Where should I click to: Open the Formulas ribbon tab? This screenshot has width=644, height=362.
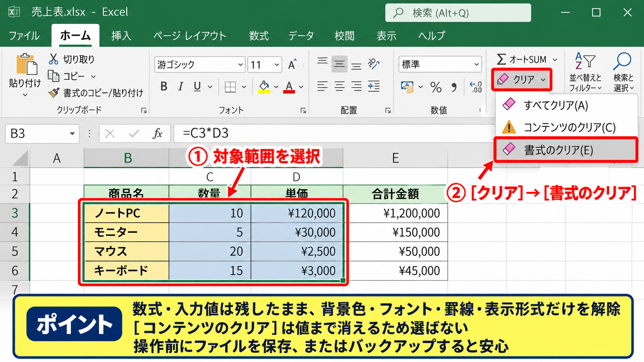pyautogui.click(x=259, y=36)
